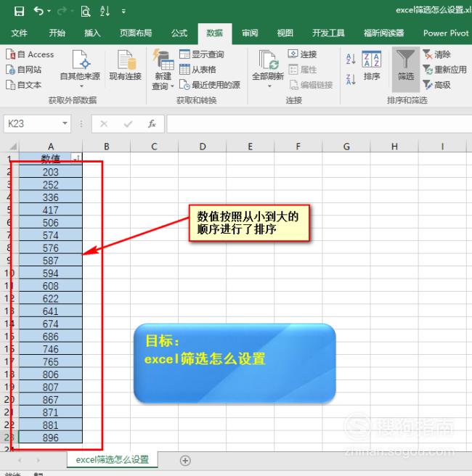Click the previous sheet navigation arrow
The image size is (472, 476).
(20, 461)
